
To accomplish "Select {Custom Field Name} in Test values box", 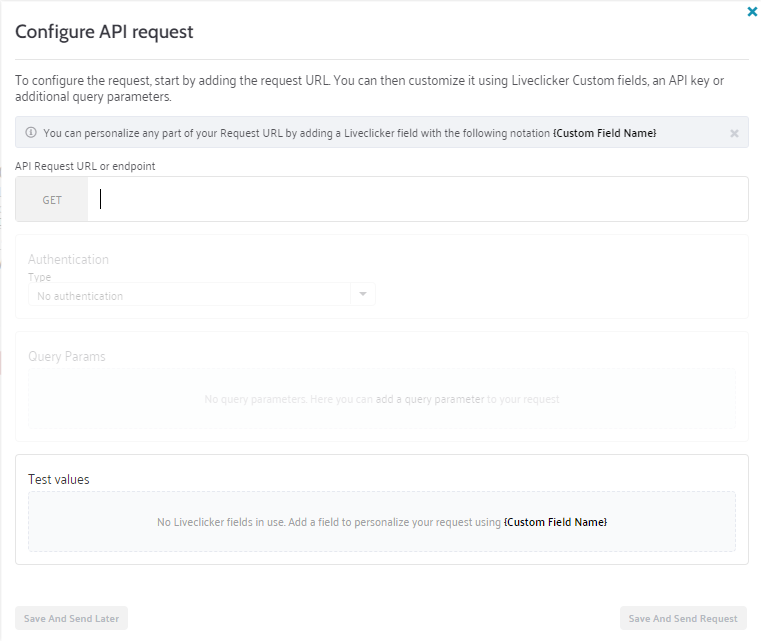I will (x=555, y=522).
